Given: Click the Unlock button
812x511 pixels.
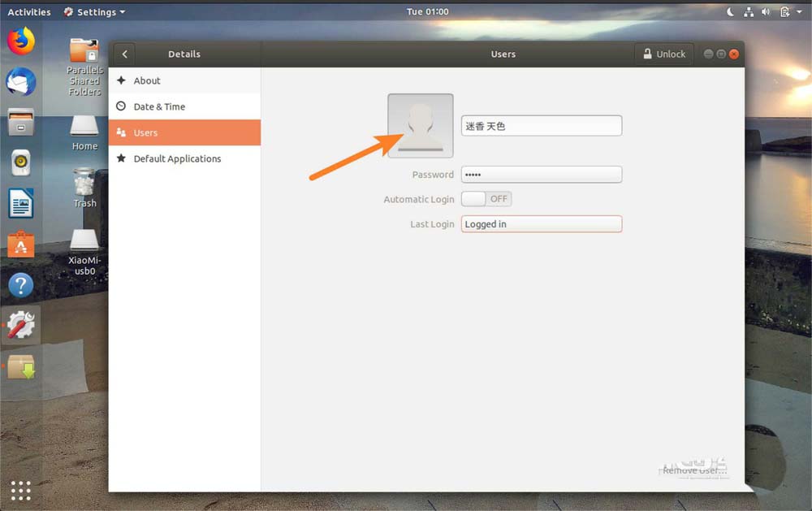Looking at the screenshot, I should pos(664,54).
